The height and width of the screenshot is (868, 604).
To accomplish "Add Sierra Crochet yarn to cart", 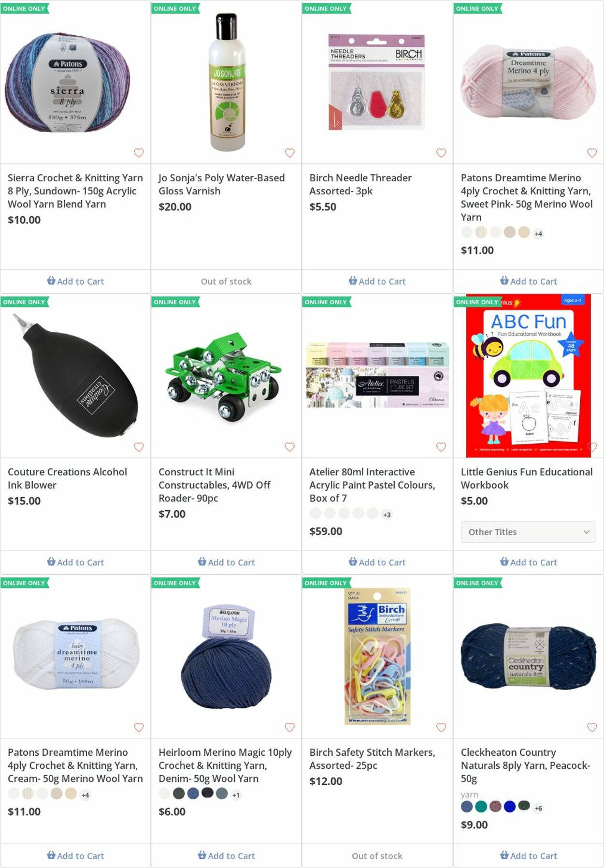I will [75, 281].
